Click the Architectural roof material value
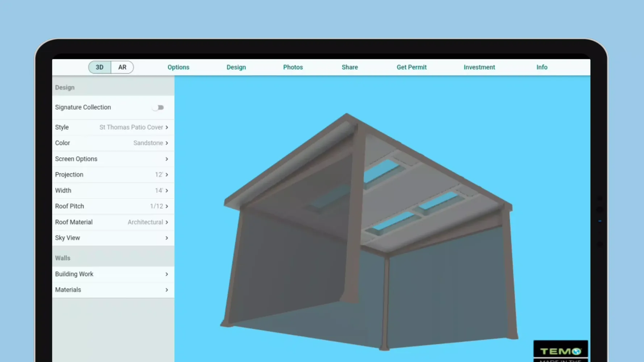The width and height of the screenshot is (644, 362). coord(145,222)
